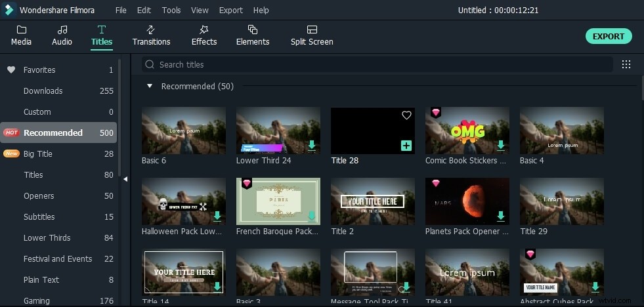Click the green EXPORT button
The width and height of the screenshot is (644, 307).
pos(608,36)
